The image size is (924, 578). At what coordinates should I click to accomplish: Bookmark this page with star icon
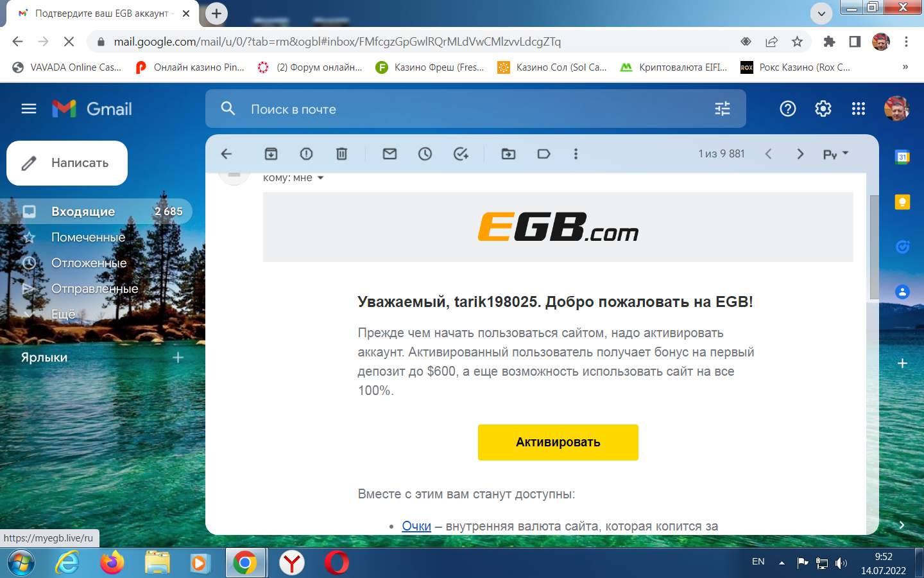(x=797, y=42)
